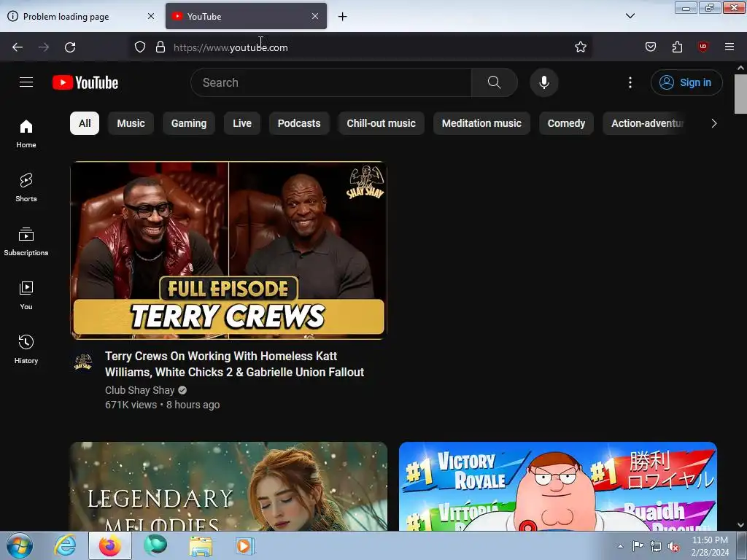Go back with the browser back arrow

tap(18, 47)
